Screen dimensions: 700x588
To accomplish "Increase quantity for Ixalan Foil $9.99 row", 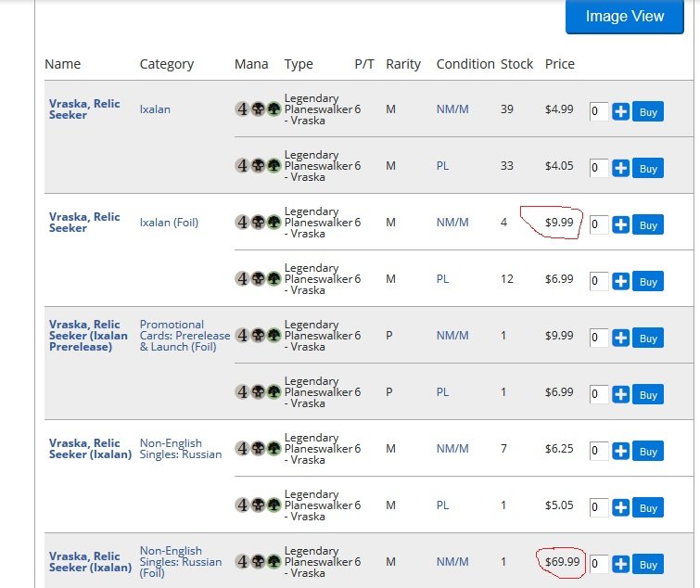I will 621,225.
